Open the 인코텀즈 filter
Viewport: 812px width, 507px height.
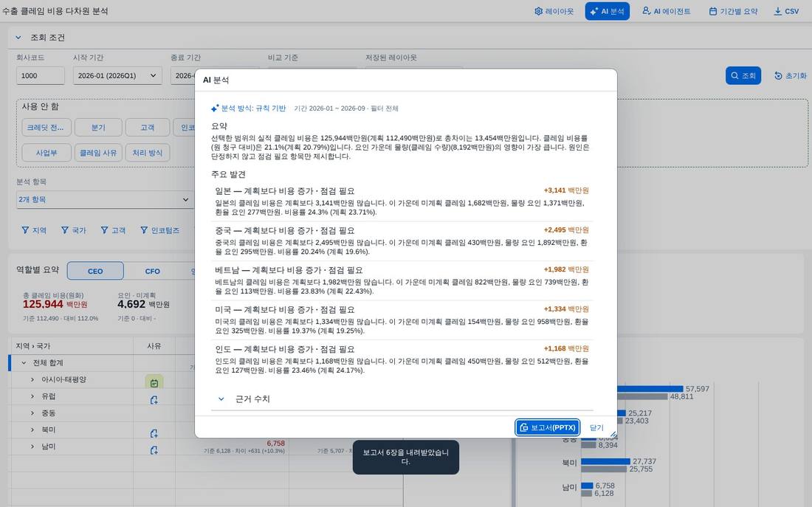pos(160,230)
